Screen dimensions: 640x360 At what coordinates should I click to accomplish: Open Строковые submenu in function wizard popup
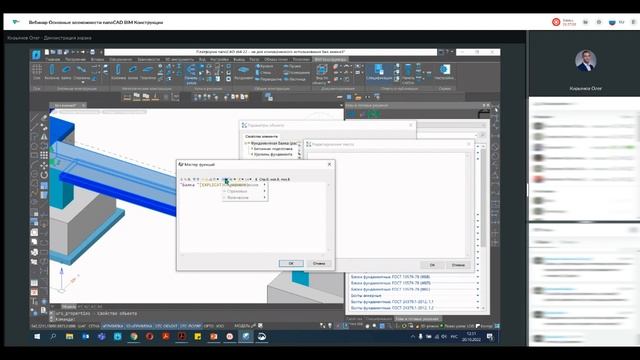(244, 191)
